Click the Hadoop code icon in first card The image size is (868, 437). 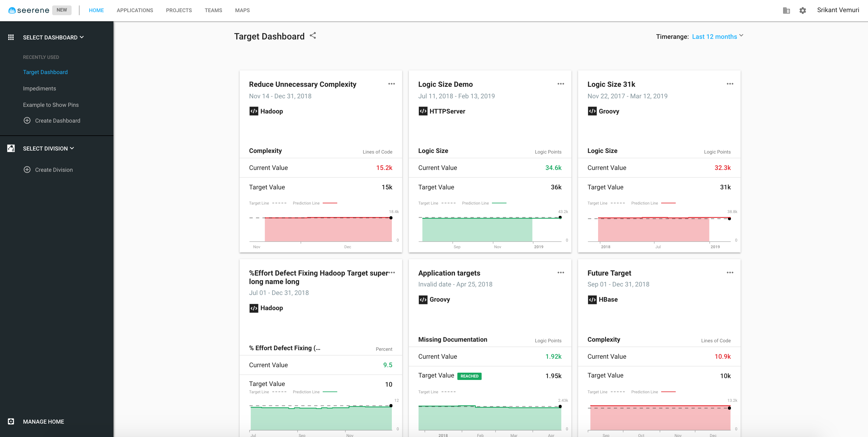click(x=254, y=111)
